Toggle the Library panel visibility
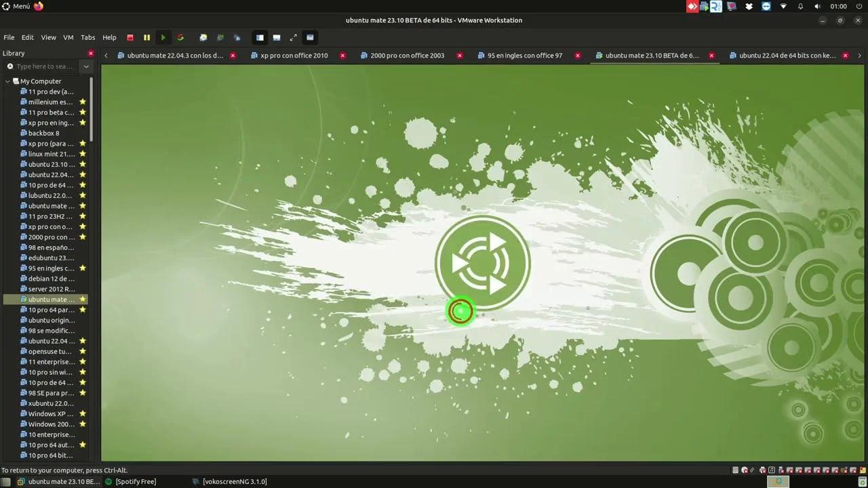868x488 pixels. point(260,38)
